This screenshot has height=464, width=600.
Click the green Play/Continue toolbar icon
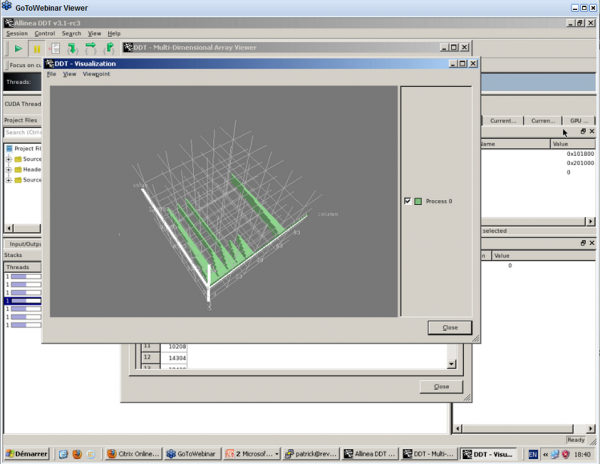click(x=18, y=47)
